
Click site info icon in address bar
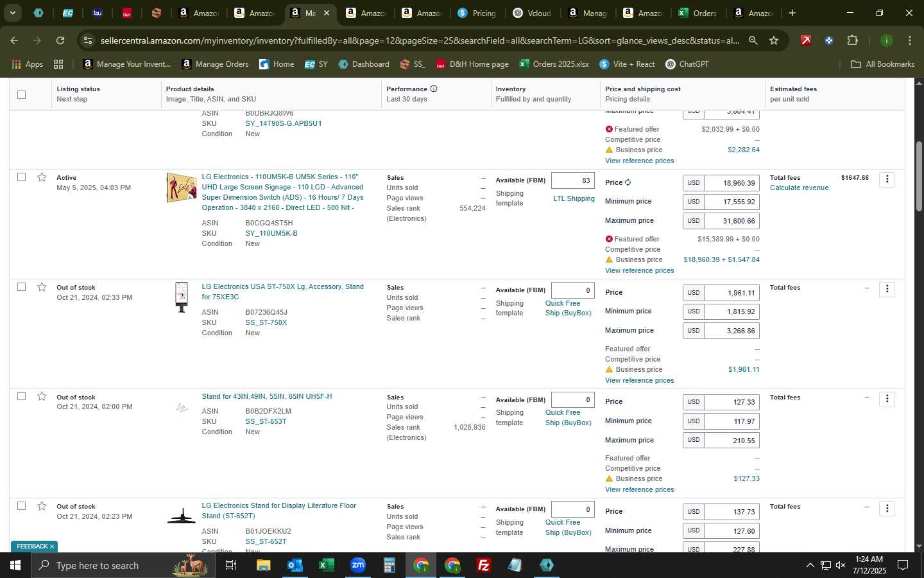pos(88,40)
